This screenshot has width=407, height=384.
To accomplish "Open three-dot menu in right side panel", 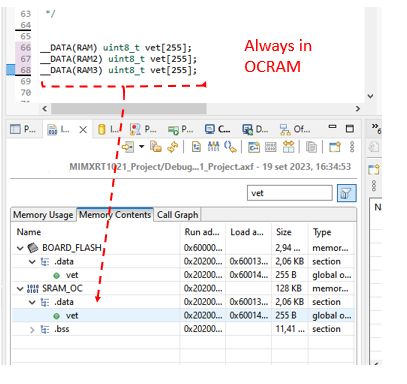I will [374, 186].
